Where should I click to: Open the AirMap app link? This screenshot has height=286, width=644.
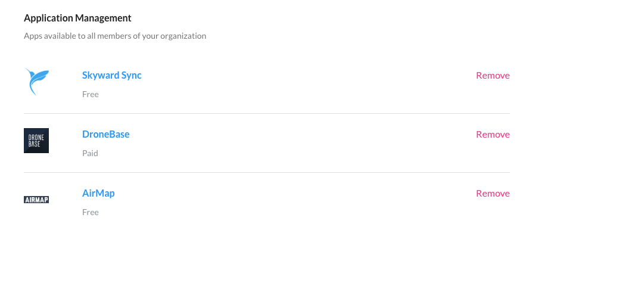coord(98,194)
